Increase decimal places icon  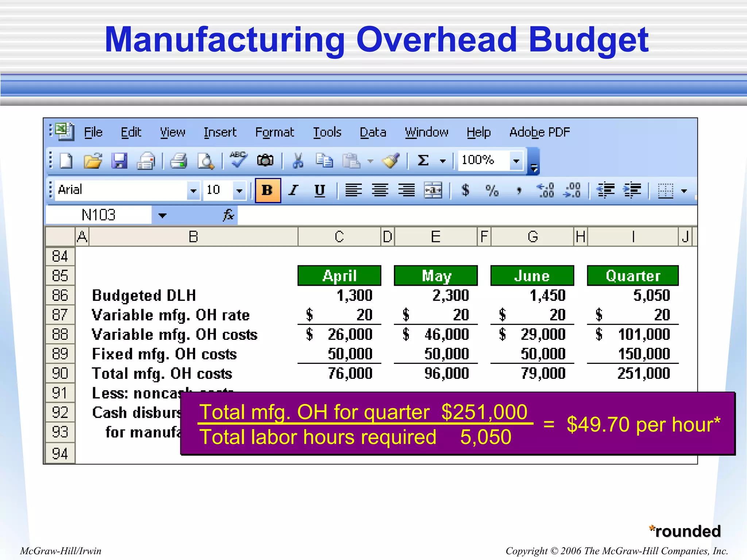click(545, 190)
